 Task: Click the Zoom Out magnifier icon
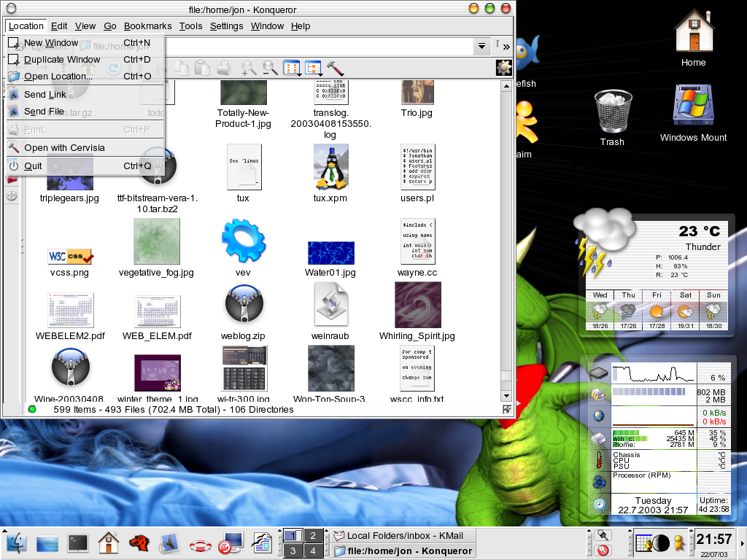(270, 68)
